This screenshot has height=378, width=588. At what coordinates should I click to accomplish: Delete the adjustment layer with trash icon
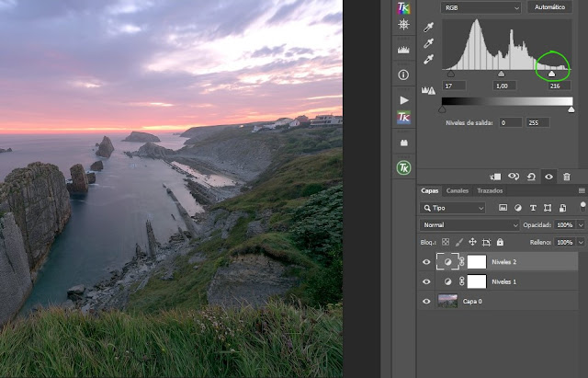tap(567, 177)
